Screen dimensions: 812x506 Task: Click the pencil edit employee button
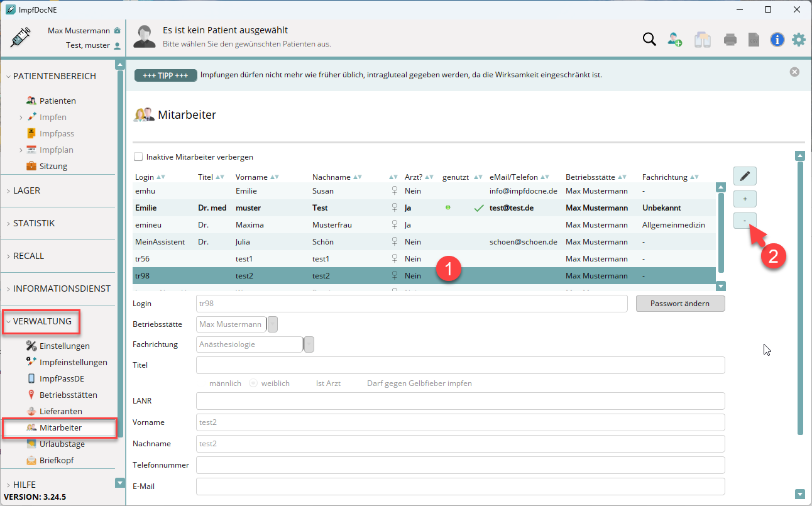(x=745, y=177)
